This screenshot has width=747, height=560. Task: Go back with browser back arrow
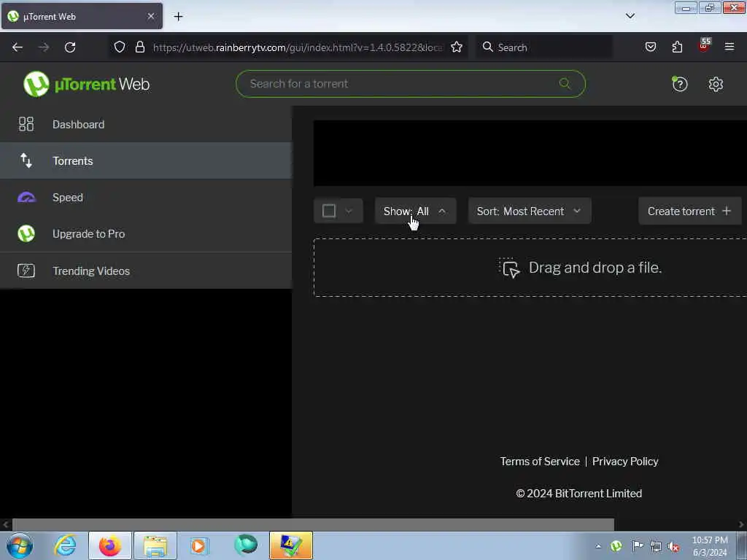18,47
